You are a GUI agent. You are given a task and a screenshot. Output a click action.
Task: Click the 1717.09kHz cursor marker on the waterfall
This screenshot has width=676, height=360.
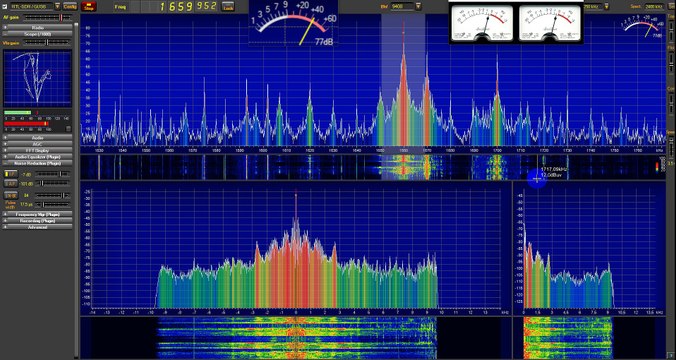(x=537, y=178)
